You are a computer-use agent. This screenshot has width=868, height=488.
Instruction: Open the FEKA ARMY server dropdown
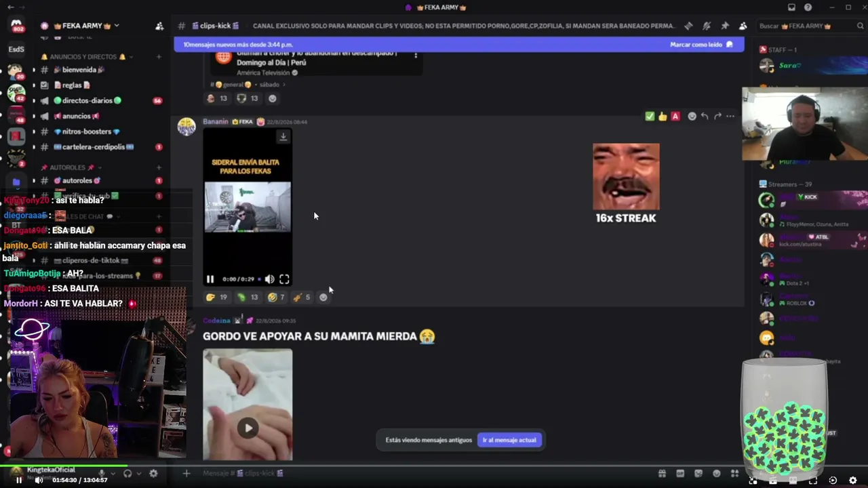coord(117,26)
